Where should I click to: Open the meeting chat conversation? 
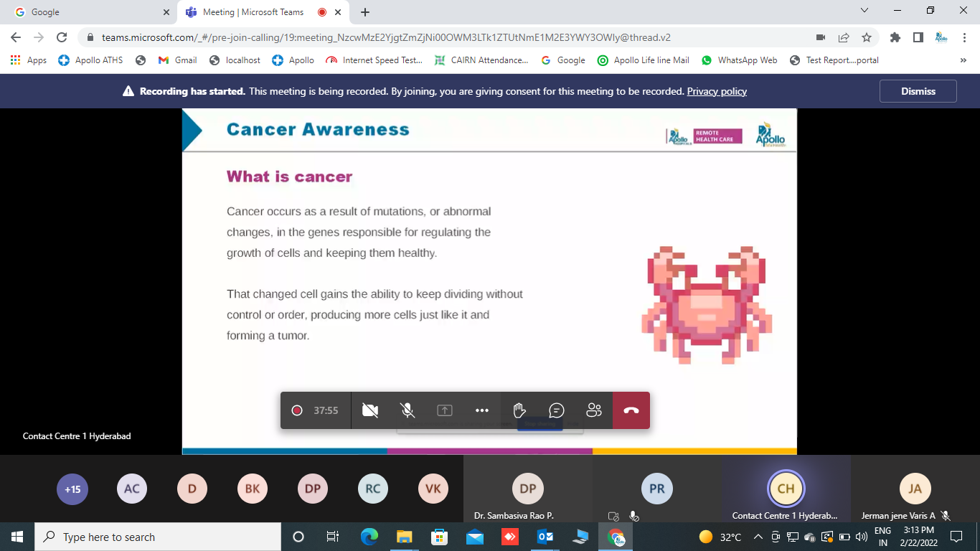point(557,410)
